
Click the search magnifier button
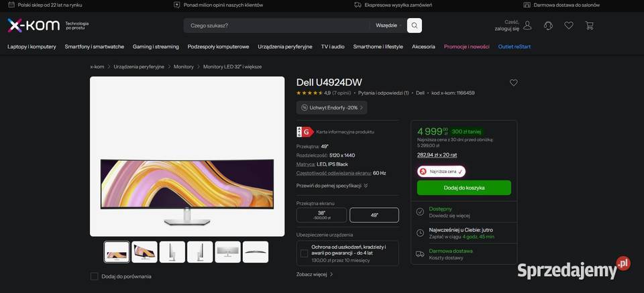[415, 25]
